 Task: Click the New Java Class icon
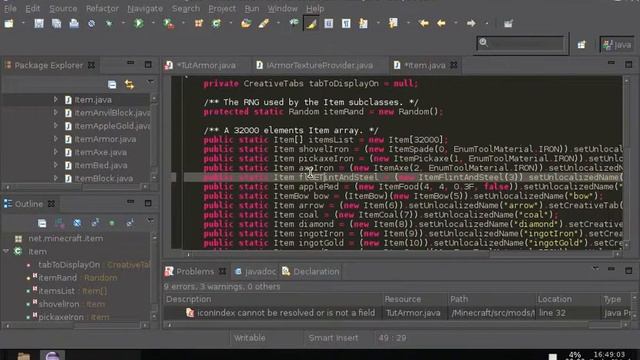point(216,23)
